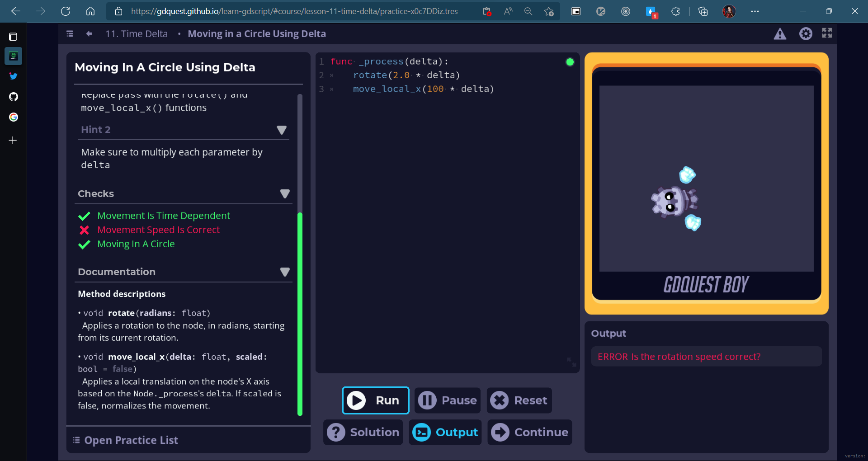Select the 11. Time Delta breadcrumb

(x=137, y=33)
